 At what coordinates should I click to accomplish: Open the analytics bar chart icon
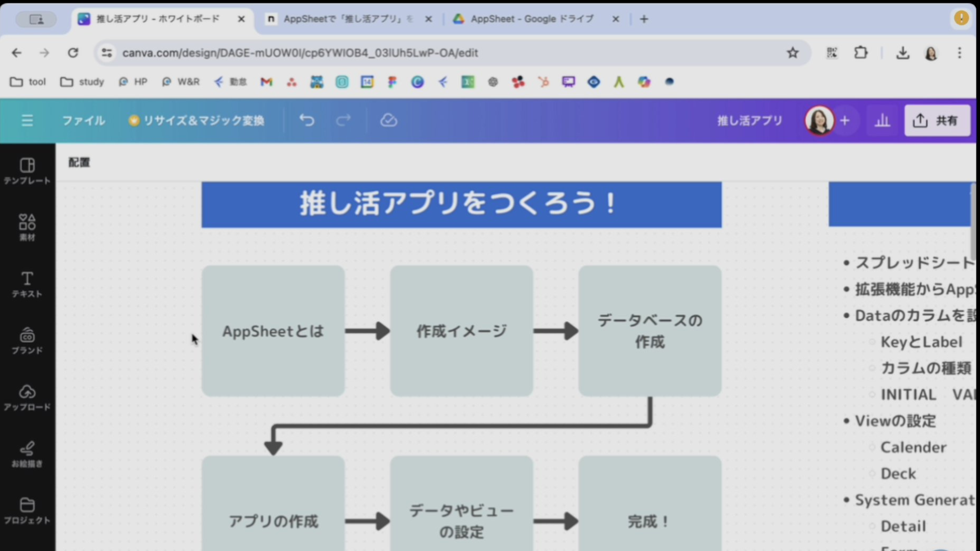(882, 120)
